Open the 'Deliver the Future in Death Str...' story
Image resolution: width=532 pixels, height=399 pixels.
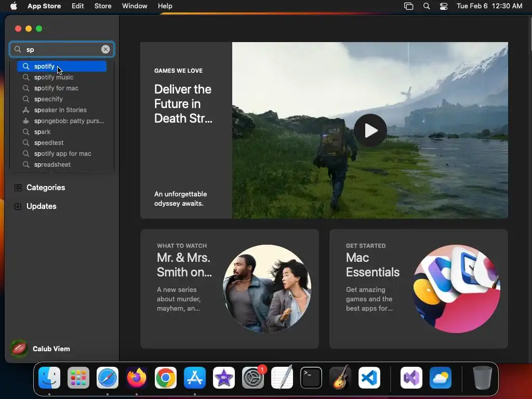coord(183,104)
